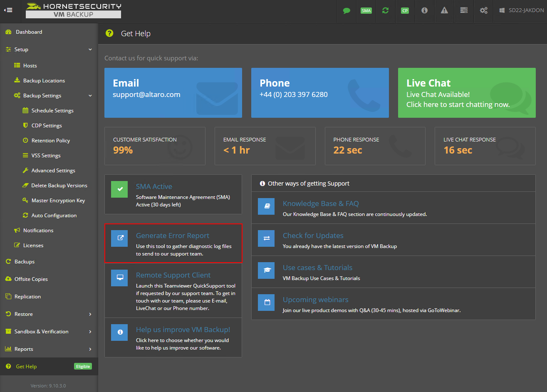Image resolution: width=547 pixels, height=392 pixels.
Task: Open the warning triangle alerts icon
Action: point(444,11)
